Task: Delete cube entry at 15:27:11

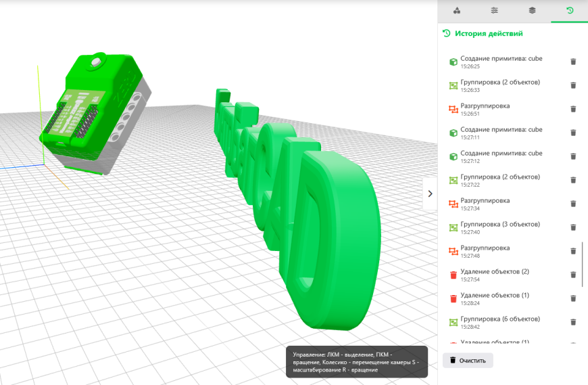Action: 573,133
